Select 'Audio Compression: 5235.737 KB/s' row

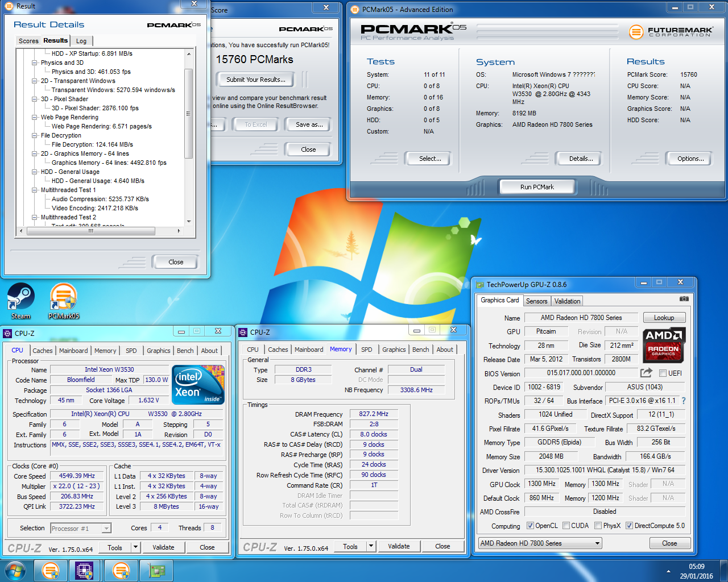[100, 199]
